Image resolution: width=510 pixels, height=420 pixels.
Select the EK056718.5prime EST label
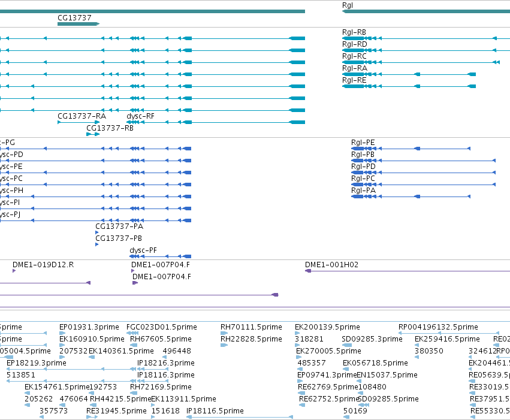375,363
